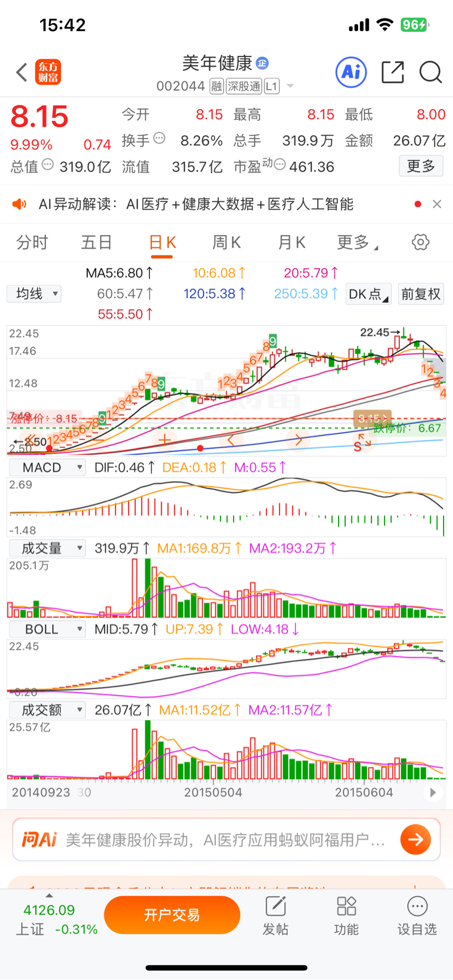Open the search magnifier icon

click(x=431, y=72)
